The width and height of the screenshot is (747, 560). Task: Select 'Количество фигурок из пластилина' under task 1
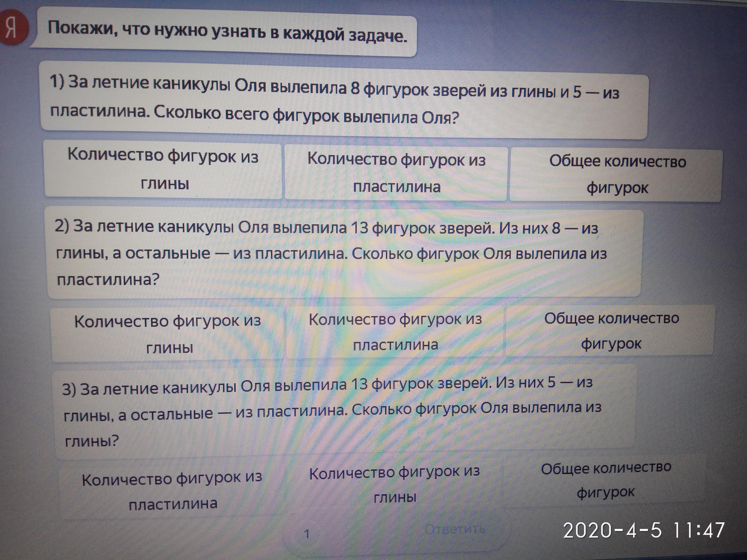point(396,173)
